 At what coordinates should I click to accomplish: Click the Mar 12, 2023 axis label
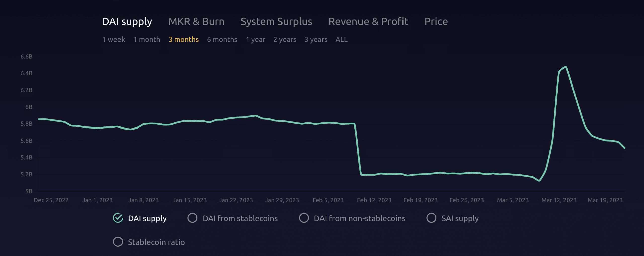559,200
